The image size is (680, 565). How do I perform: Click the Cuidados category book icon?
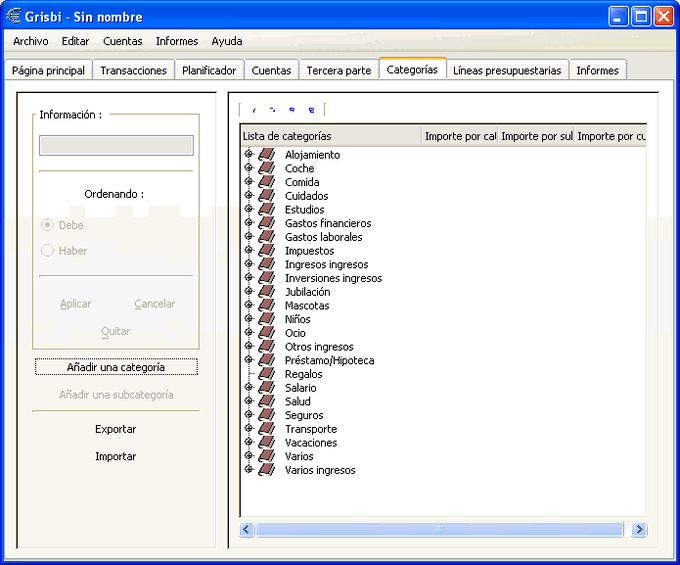(267, 196)
